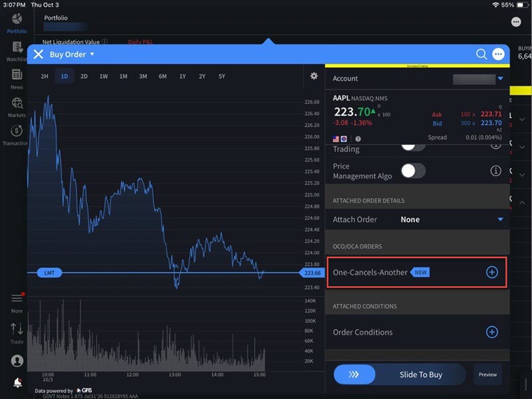
Task: Switch chart to the 5Y timeframe
Action: [x=222, y=76]
